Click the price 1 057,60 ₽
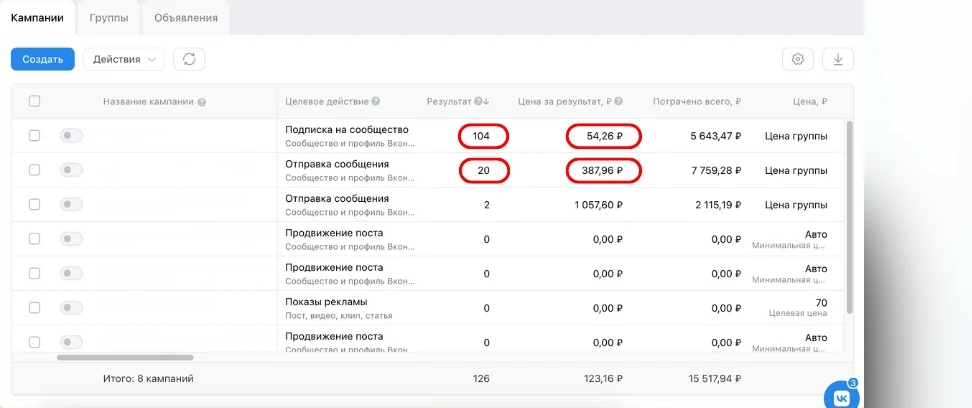This screenshot has width=972, height=408. point(598,205)
